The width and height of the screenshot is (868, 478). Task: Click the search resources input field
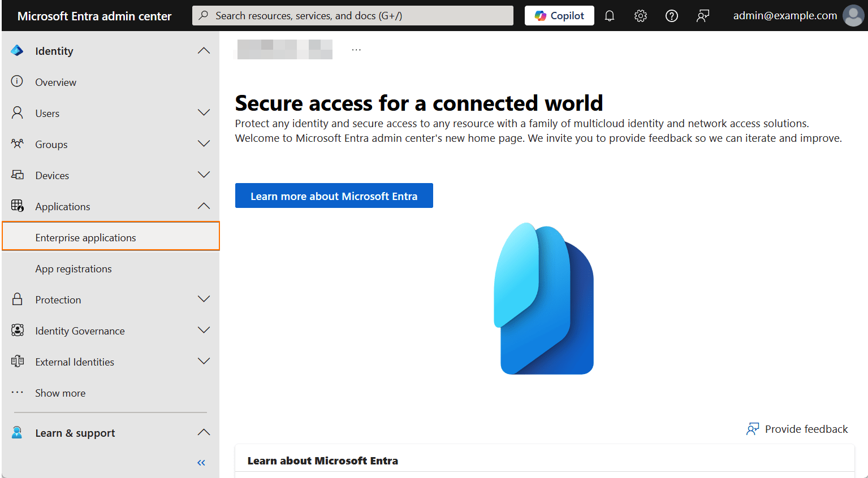coord(353,15)
